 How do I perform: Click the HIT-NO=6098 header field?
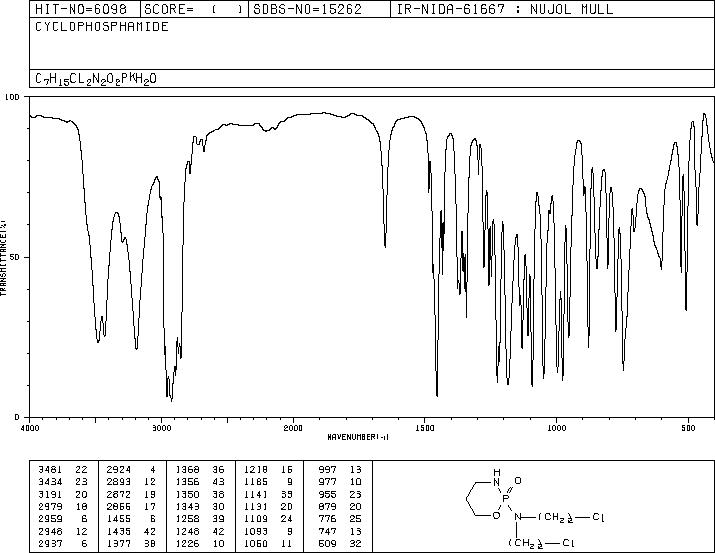(x=87, y=9)
